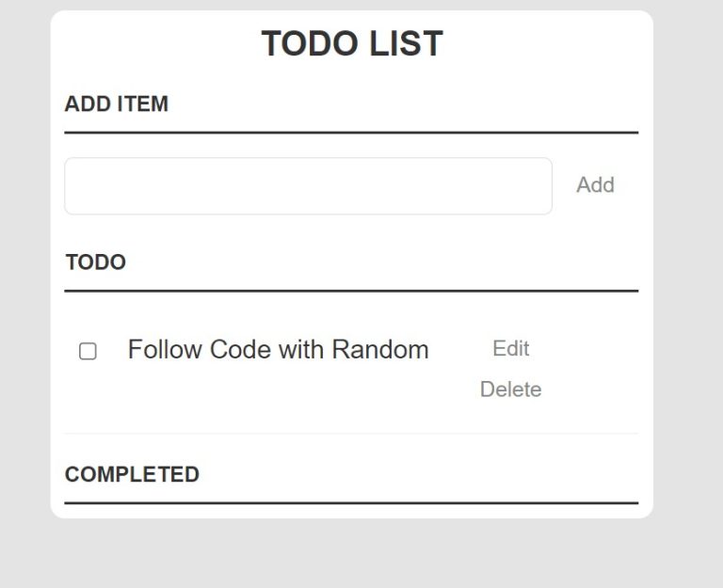Click the new item text input field

(308, 185)
